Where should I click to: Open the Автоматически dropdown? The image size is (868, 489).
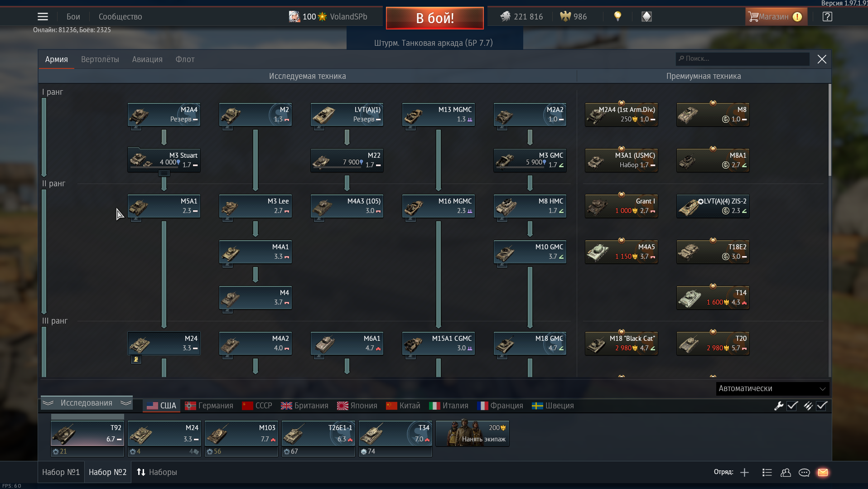(772, 389)
